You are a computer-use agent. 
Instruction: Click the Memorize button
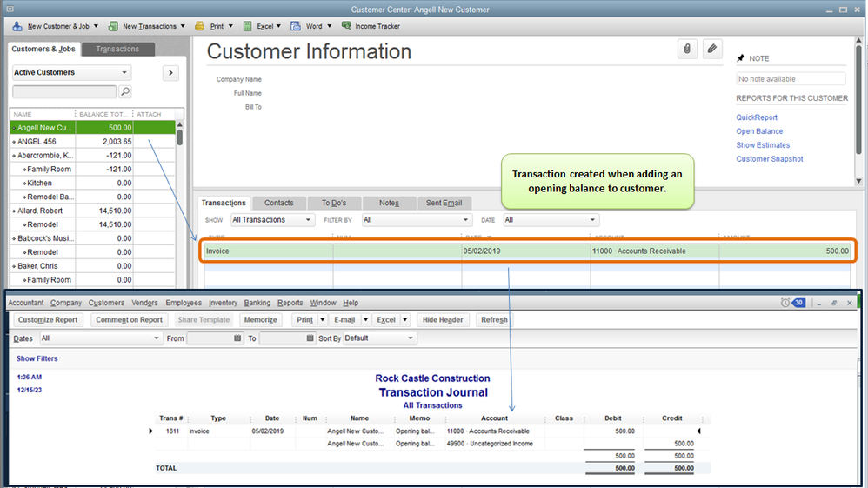(x=260, y=319)
